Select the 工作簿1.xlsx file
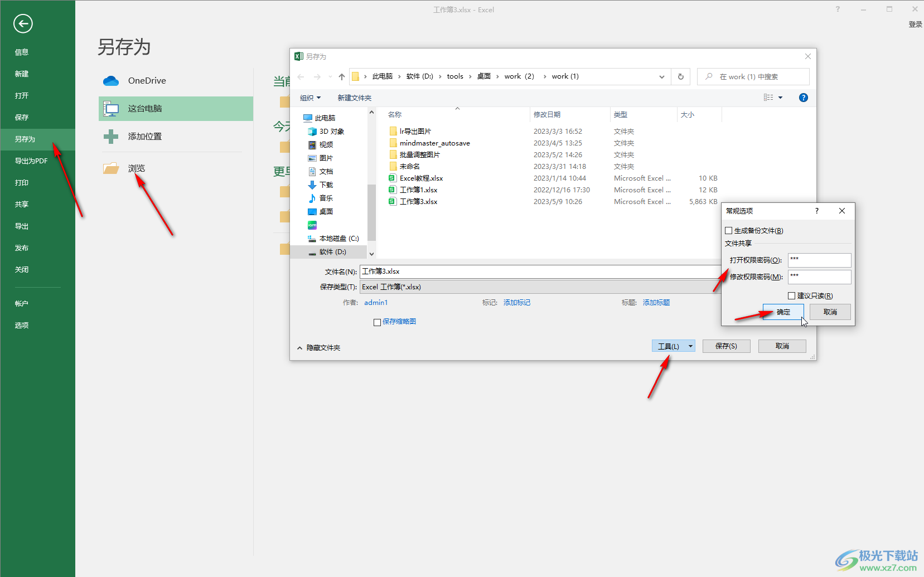924x577 pixels. (413, 190)
